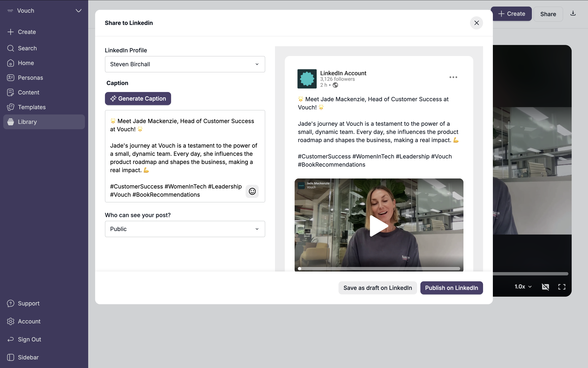Select Library in the sidebar

pyautogui.click(x=44, y=122)
